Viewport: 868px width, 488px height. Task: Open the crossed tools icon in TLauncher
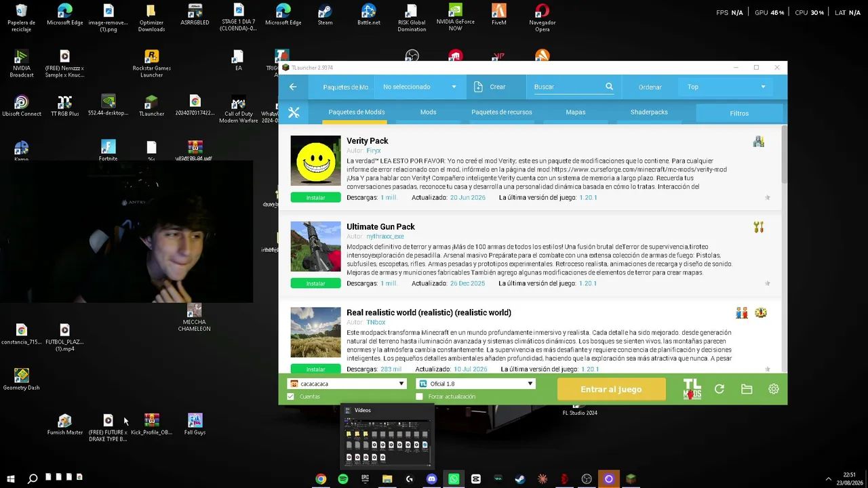[294, 113]
